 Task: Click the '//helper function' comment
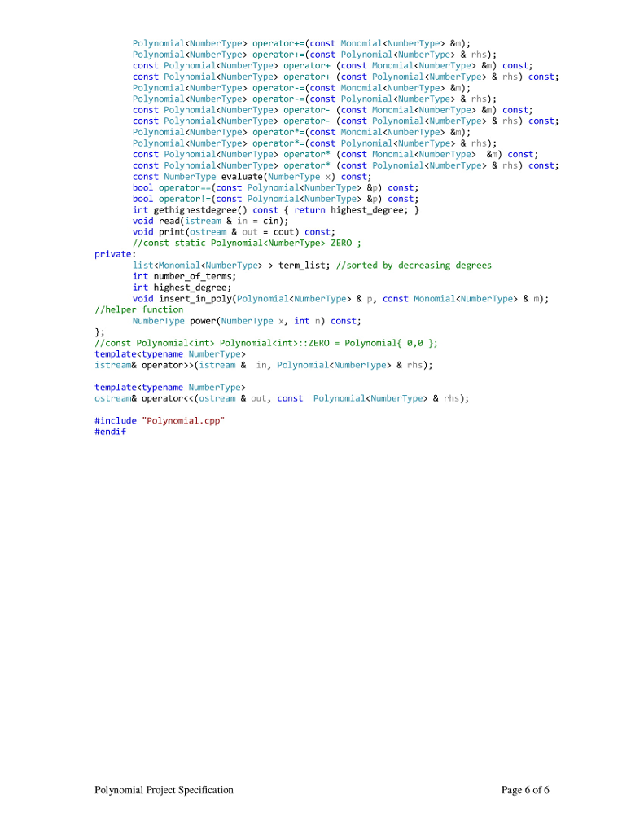pos(138,309)
